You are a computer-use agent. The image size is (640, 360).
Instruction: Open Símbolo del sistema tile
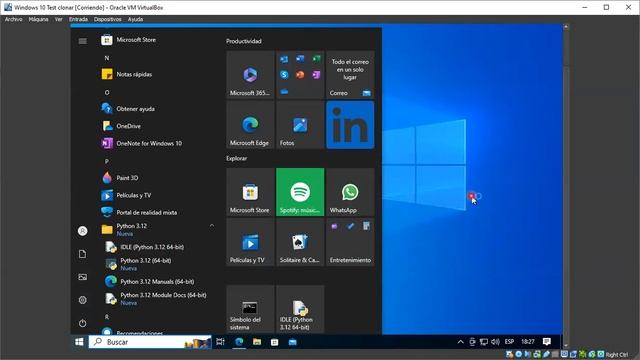pyautogui.click(x=250, y=309)
